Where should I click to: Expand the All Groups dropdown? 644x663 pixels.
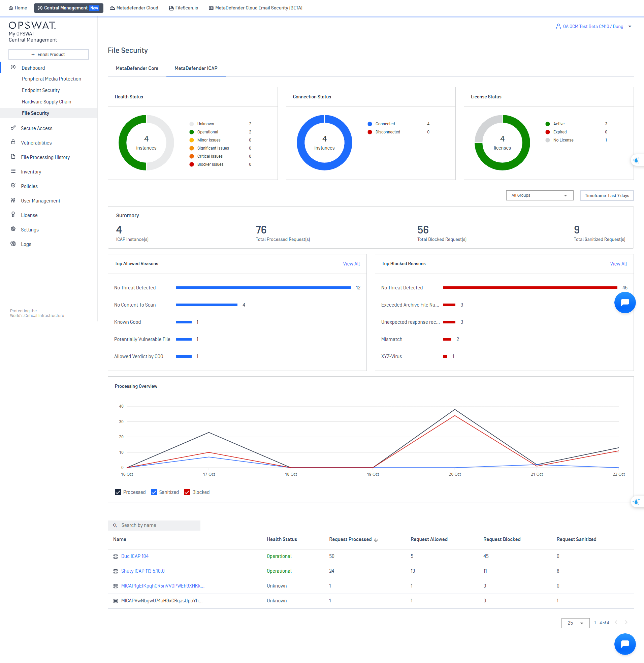539,195
